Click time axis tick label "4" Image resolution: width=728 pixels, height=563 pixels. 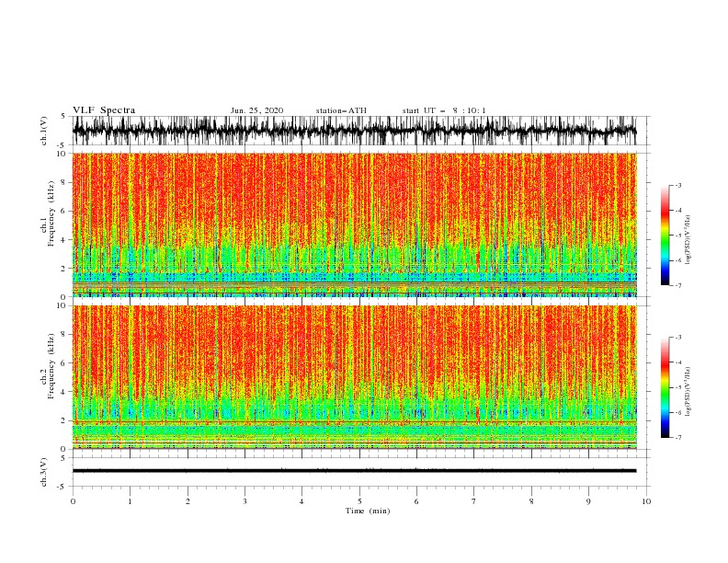[x=301, y=501]
